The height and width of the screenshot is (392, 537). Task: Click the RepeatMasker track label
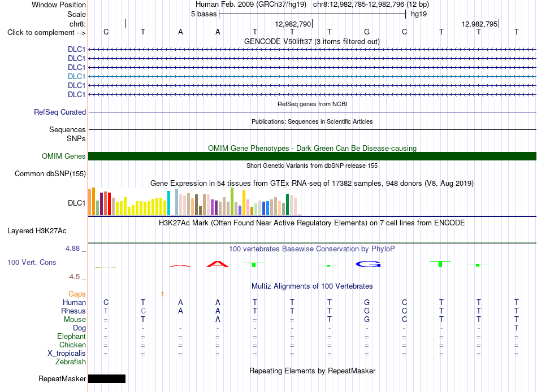coord(62,378)
